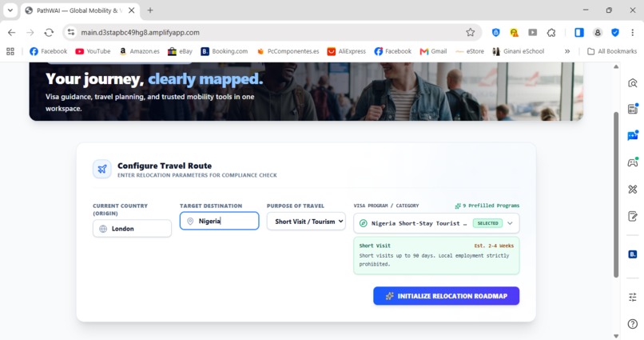Open the first Facebook bookmark
The image size is (644, 340).
49,51
